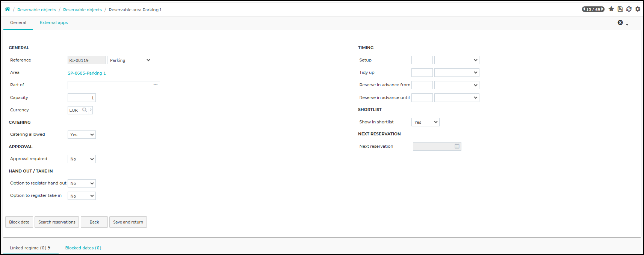Image resolution: width=644 pixels, height=255 pixels.
Task: Search currency with magnifier icon
Action: click(85, 110)
